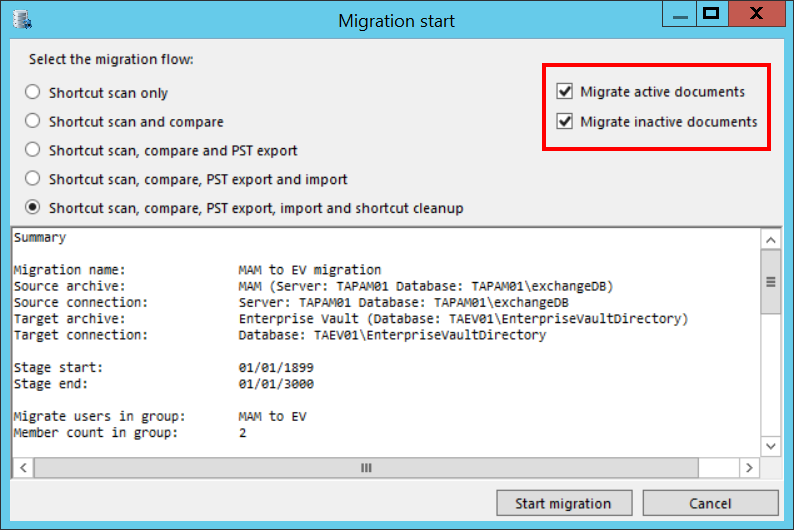Uncheck Migrate active documents

coord(565,92)
